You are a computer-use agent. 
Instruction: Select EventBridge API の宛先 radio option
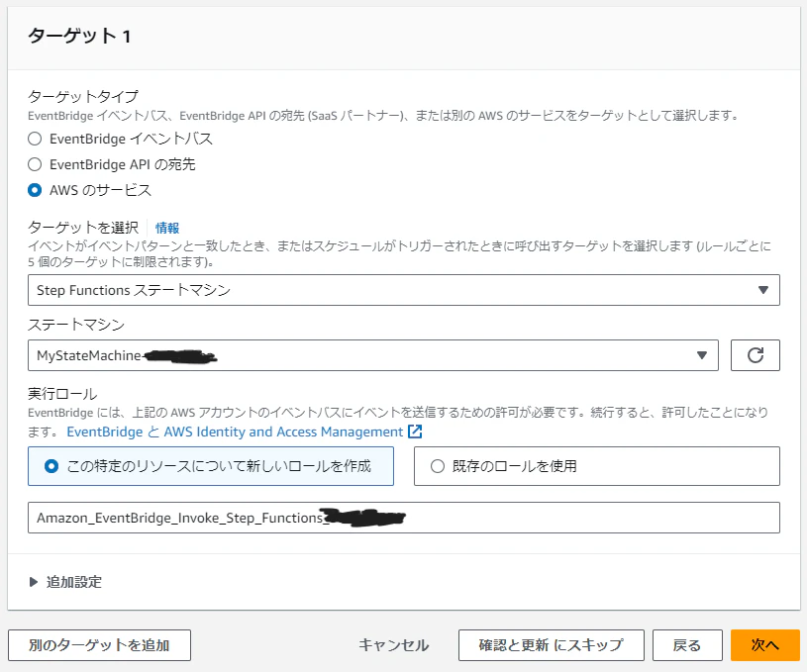pos(35,164)
